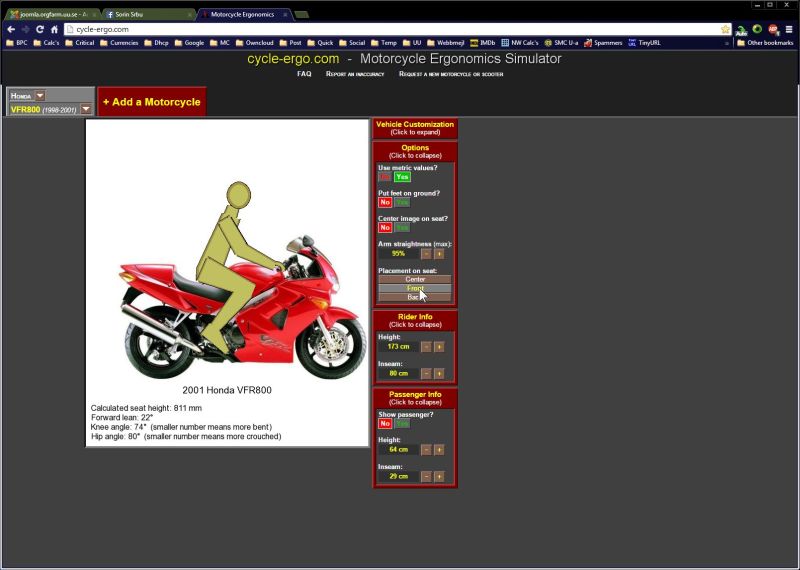The image size is (800, 570).
Task: Set metric values to Yes
Action: coord(402,177)
